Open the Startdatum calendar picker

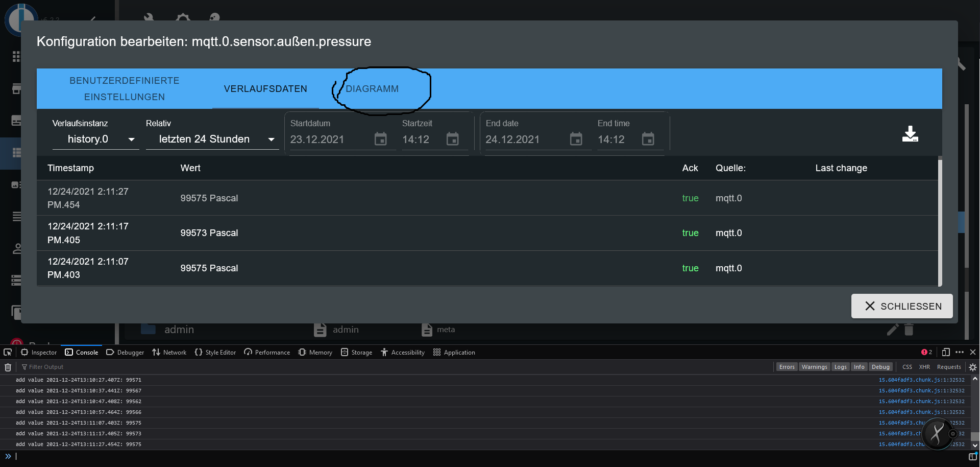click(x=381, y=139)
